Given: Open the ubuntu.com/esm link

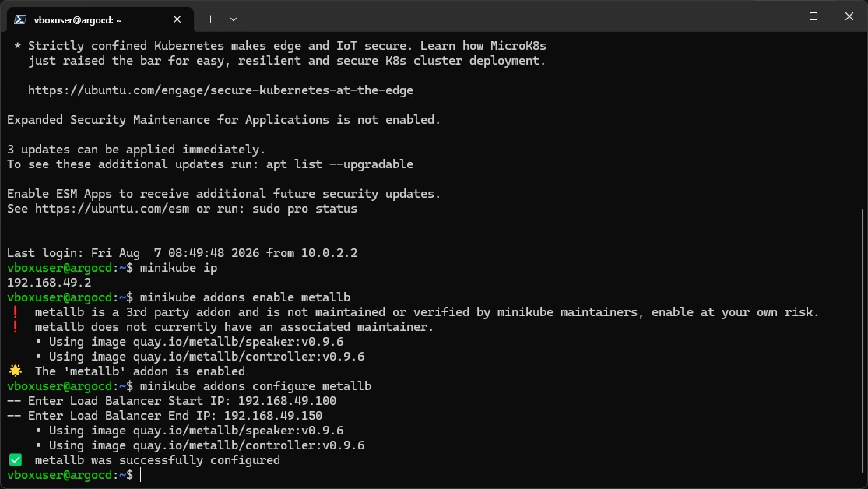Looking at the screenshot, I should tap(112, 208).
